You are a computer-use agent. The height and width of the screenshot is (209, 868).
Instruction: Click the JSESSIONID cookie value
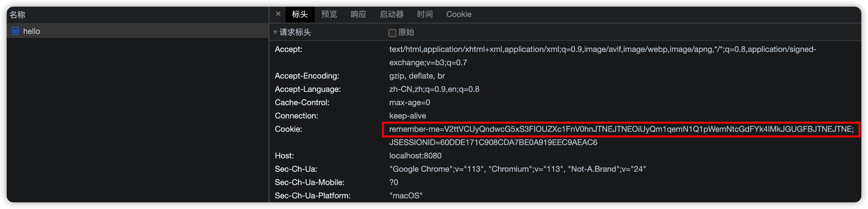click(x=493, y=142)
